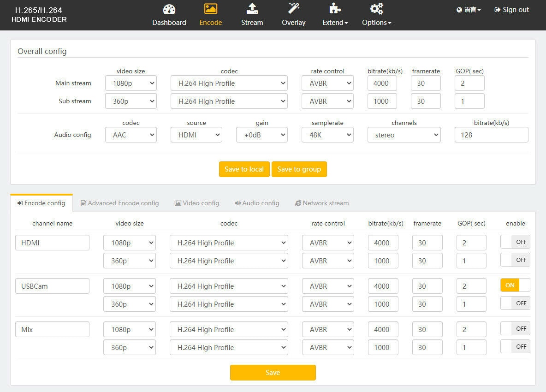Click the Main stream framerate field
The width and height of the screenshot is (546, 392).
(x=426, y=83)
